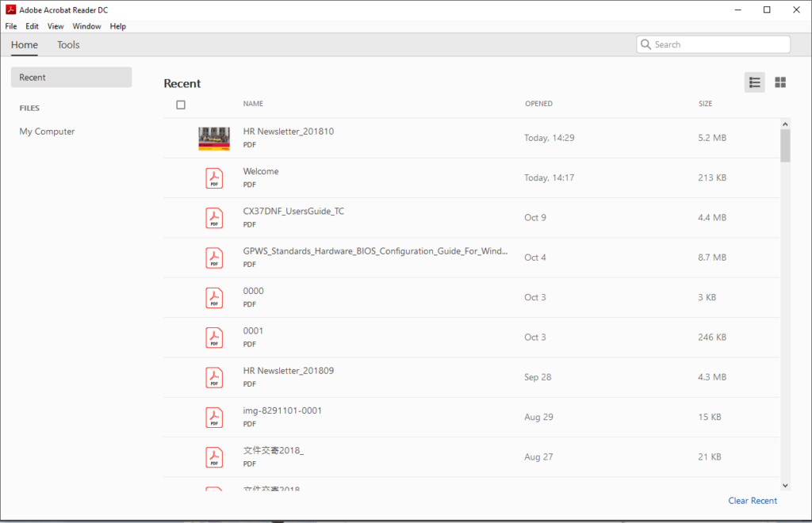Open the HR Newsletter_201810 thumbnail
The height and width of the screenshot is (523, 812).
point(214,137)
